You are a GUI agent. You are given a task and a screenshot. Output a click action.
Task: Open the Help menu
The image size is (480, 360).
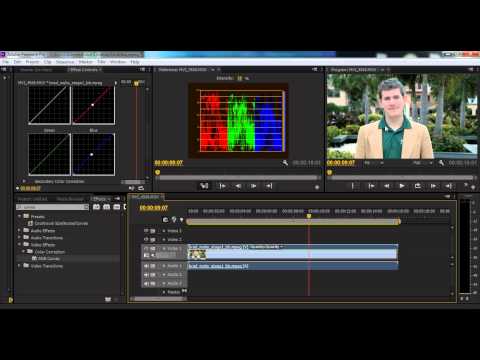[x=135, y=62]
